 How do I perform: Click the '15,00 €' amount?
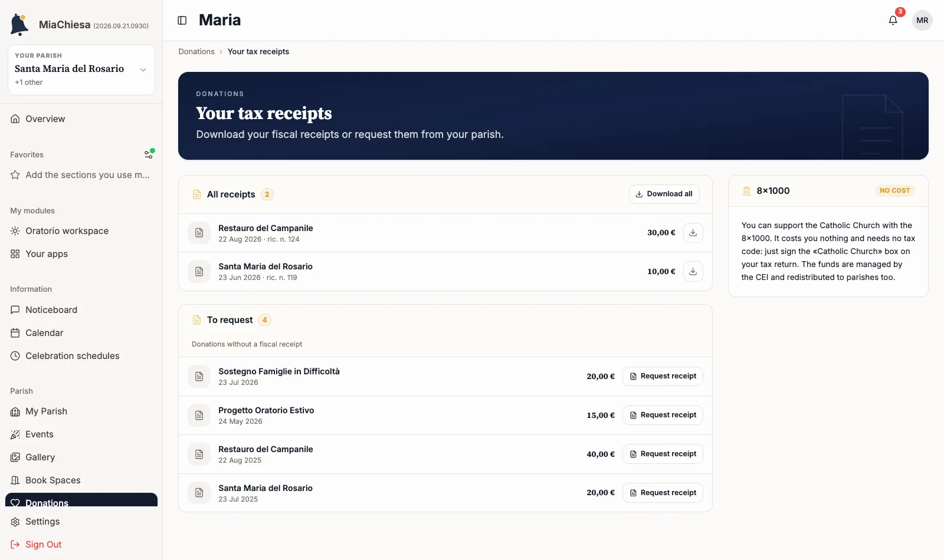[x=601, y=416]
